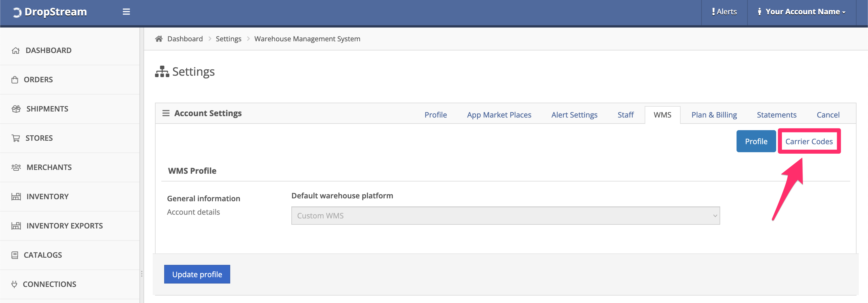Click Dashboard breadcrumb link
Viewport: 868px width, 303px height.
coord(185,39)
